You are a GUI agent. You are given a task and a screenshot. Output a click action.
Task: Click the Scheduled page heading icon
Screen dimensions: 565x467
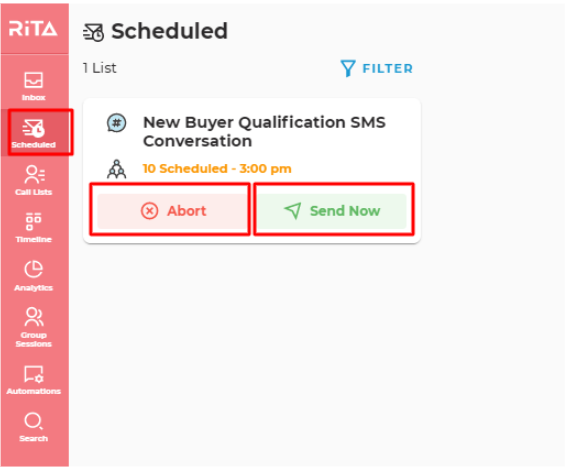93,32
